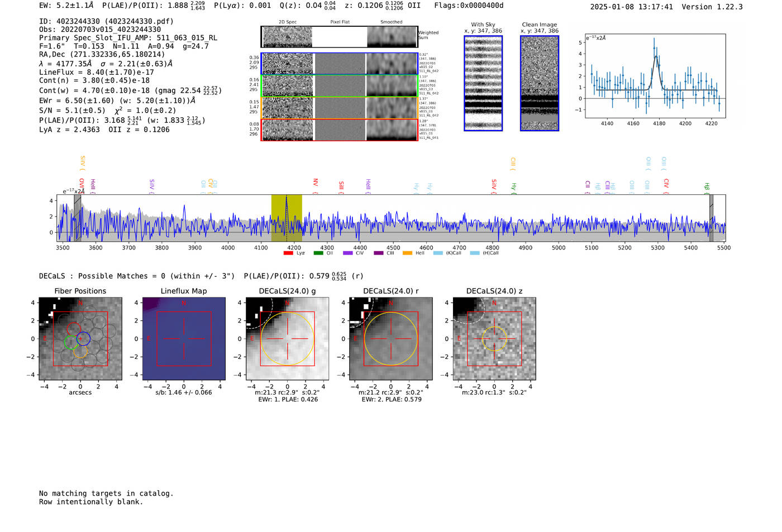
Task: Click the timestamp 2025-01-08 13:17:41
Action: click(631, 7)
